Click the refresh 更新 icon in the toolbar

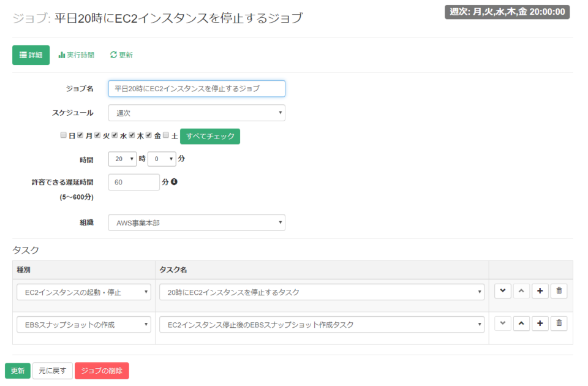(122, 55)
